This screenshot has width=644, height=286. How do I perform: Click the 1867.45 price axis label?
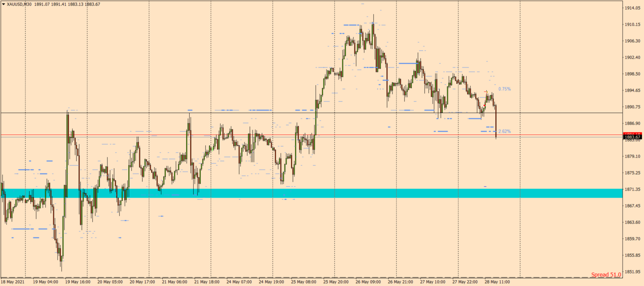pos(633,206)
